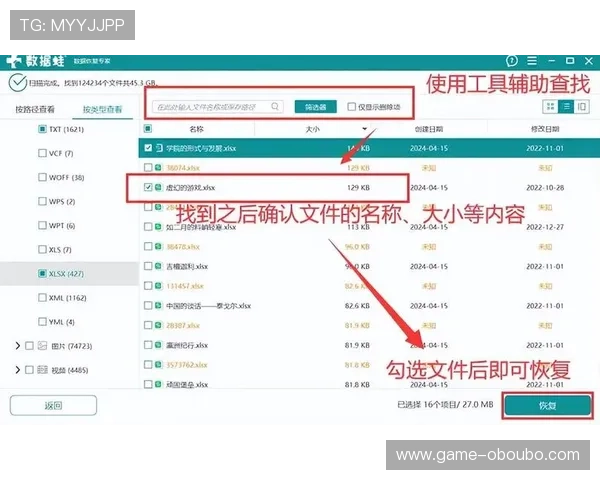Image resolution: width=600 pixels, height=480 pixels.
Task: Switch to 按路径查看 tab
Action: tap(35, 109)
